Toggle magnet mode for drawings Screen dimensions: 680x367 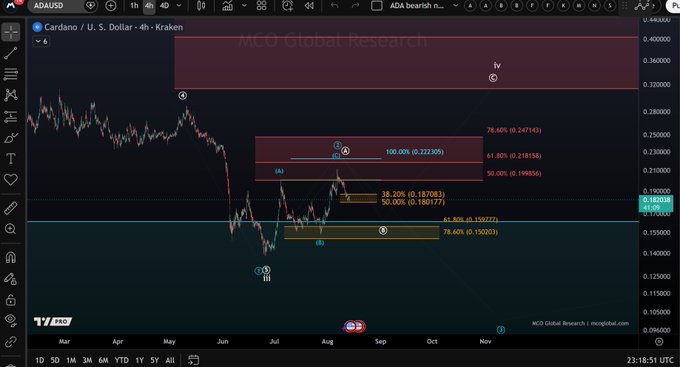(x=11, y=257)
